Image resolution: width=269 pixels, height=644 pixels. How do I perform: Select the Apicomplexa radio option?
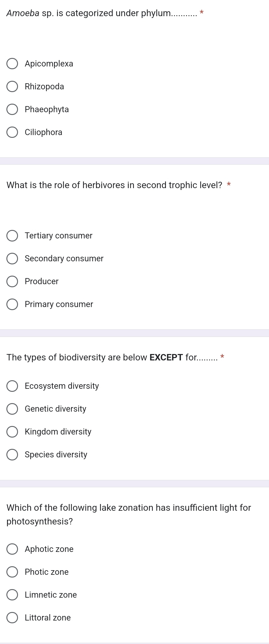coord(12,64)
